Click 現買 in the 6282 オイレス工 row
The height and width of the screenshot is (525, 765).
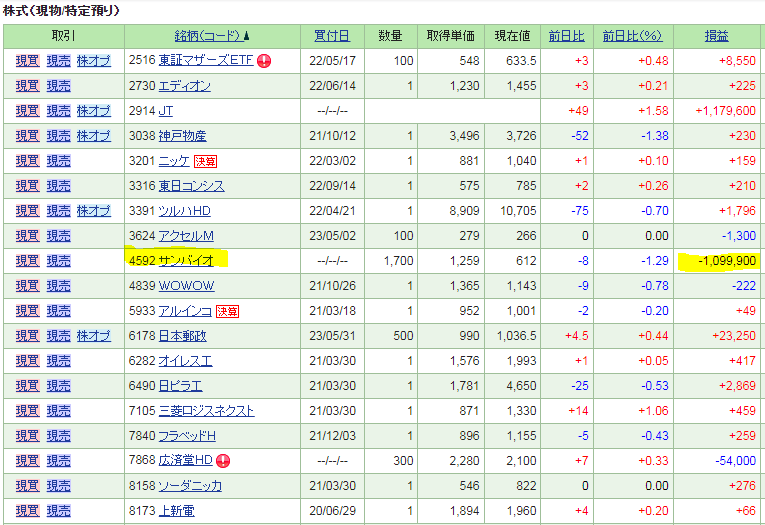tap(27, 361)
